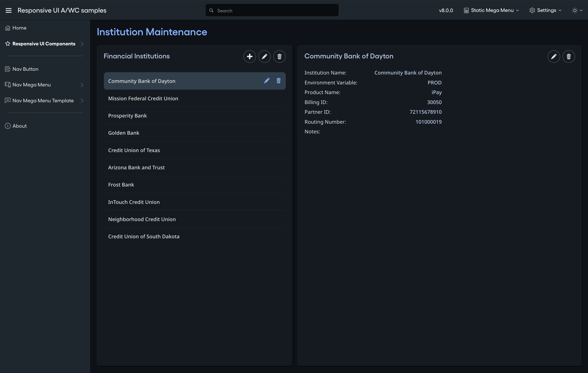Delete Community Bank of Dayton via row trash icon
Image resolution: width=588 pixels, height=373 pixels.
click(278, 81)
